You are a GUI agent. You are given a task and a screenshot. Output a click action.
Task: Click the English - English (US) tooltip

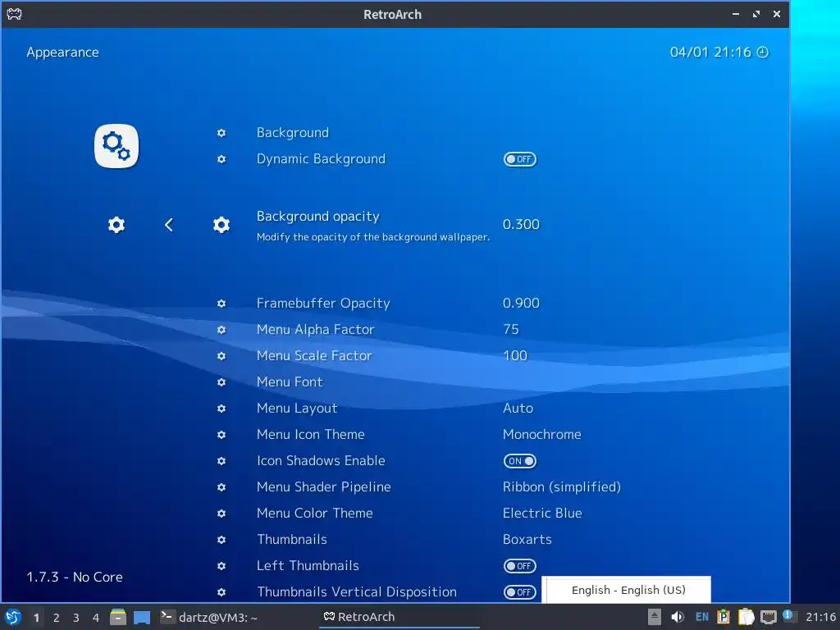tap(626, 590)
